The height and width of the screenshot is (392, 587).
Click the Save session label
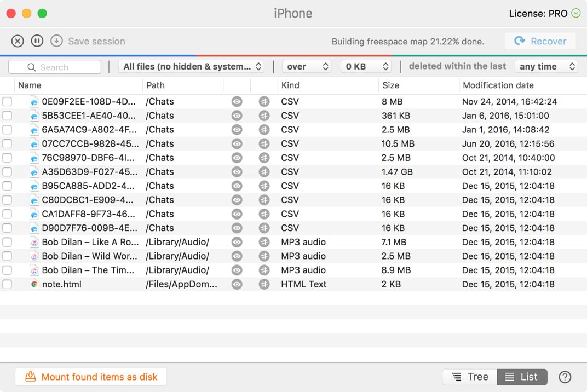tap(96, 41)
